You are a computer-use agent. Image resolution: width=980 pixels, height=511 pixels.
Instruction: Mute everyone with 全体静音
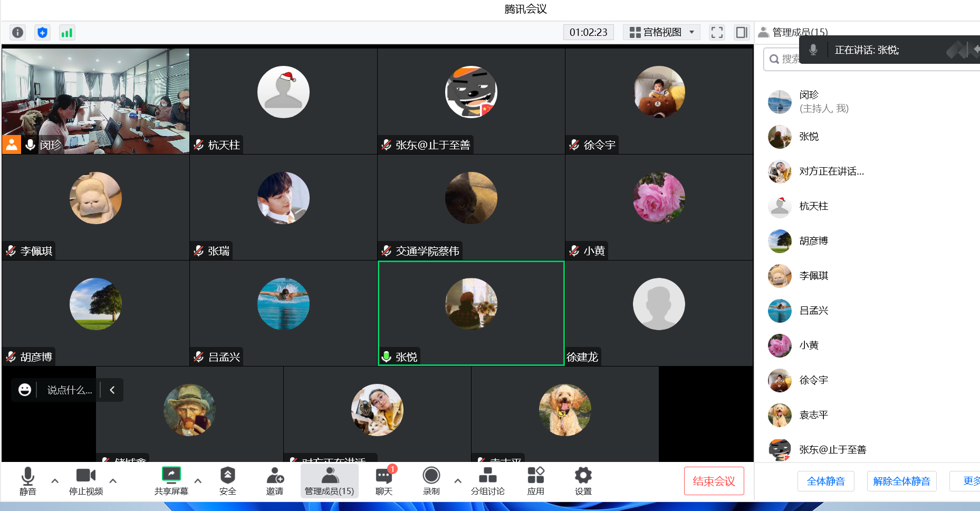[825, 481]
